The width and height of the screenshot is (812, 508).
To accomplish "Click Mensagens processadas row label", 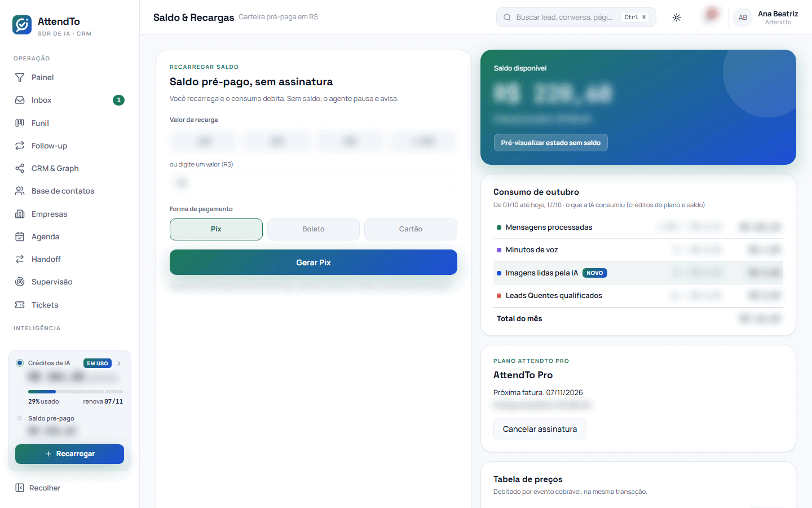I will click(549, 227).
